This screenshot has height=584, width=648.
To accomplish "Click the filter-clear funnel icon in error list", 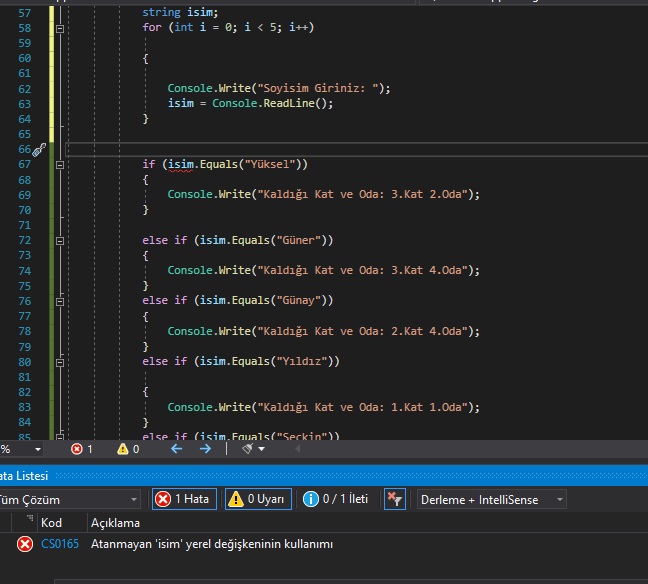I will (x=394, y=499).
